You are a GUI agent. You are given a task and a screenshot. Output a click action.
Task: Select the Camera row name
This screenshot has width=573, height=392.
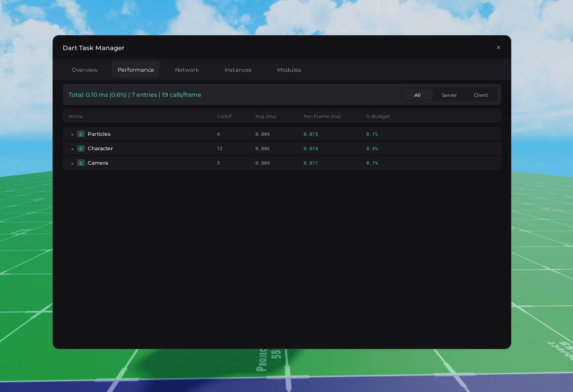click(x=97, y=163)
